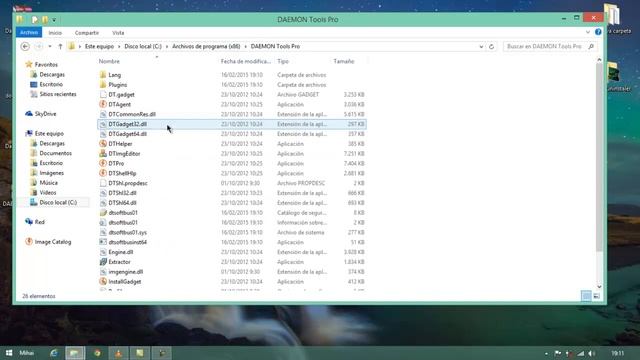
Task: Click the file name DTShl64.dll
Action: click(122, 203)
